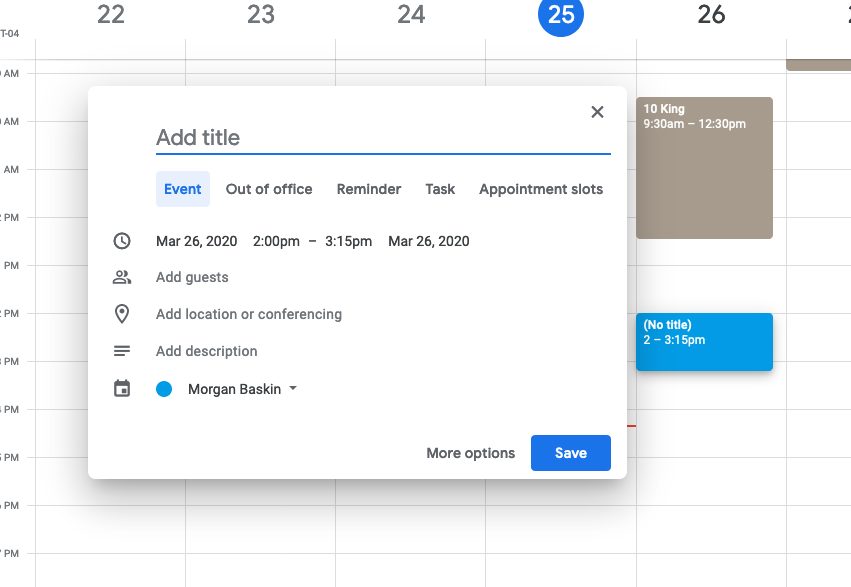Select day 26 in the header
This screenshot has width=851, height=587.
pos(711,15)
